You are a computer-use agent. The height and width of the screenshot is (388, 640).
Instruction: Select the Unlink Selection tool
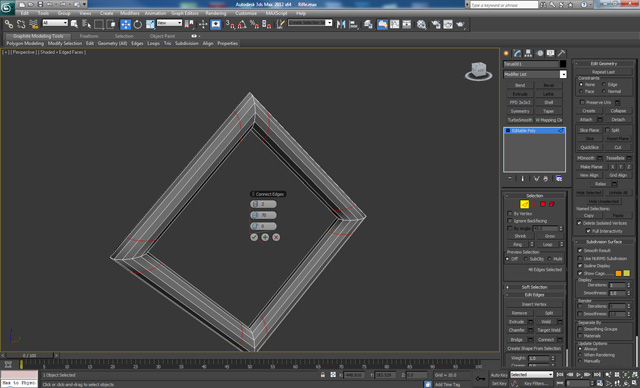coord(21,24)
